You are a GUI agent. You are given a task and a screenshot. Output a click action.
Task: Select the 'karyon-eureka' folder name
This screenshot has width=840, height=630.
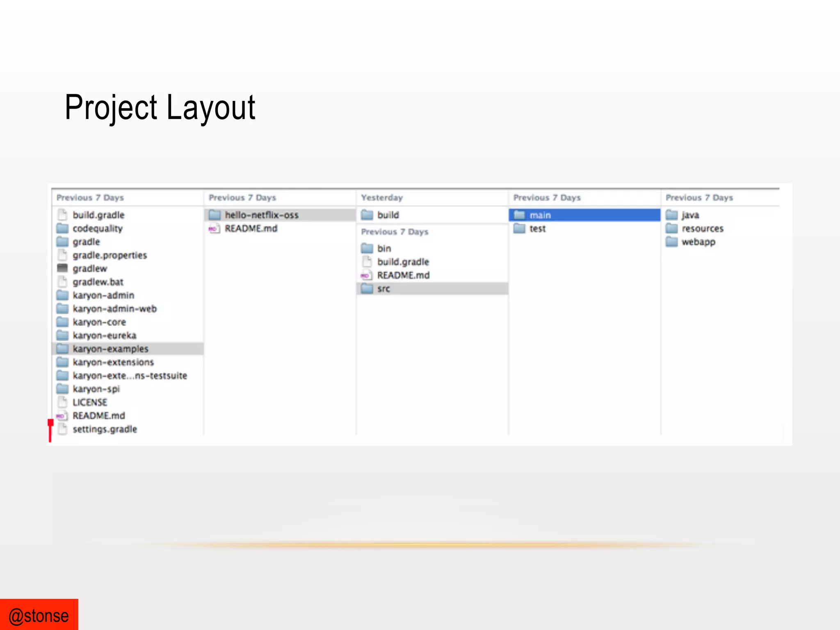105,336
